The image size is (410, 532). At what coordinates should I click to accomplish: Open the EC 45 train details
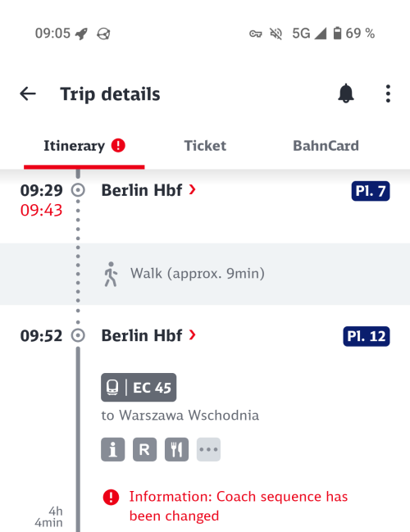point(139,388)
